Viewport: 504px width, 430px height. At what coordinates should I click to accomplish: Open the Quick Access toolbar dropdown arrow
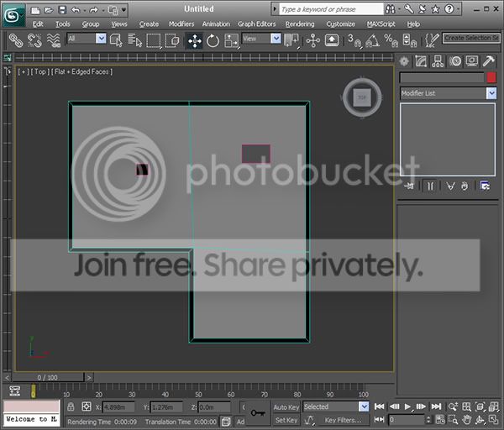click(123, 10)
